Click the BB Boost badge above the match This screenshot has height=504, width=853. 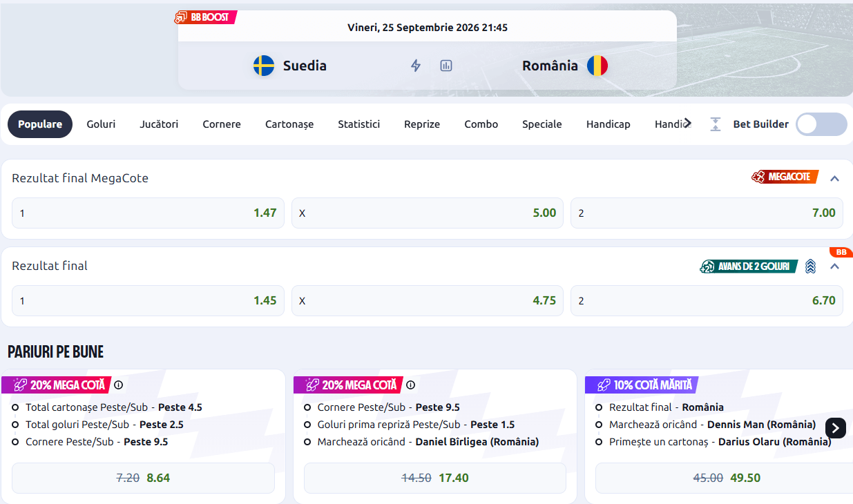click(205, 17)
